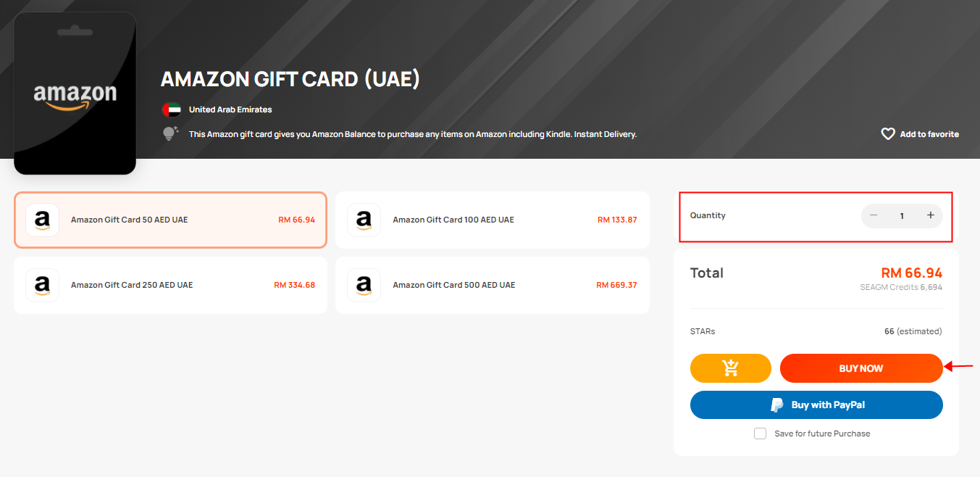This screenshot has height=477, width=980.
Task: Tick the Save for future Purchase checkbox
Action: coord(760,434)
